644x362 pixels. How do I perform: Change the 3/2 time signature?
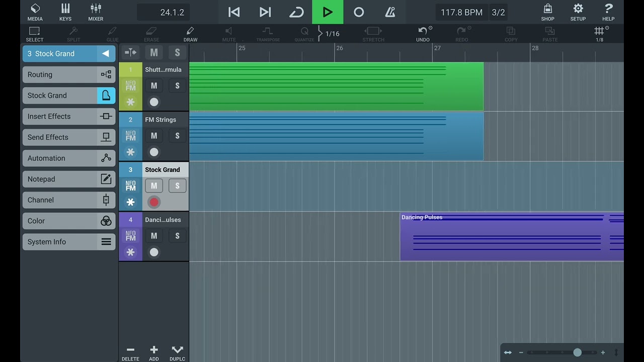coord(498,12)
